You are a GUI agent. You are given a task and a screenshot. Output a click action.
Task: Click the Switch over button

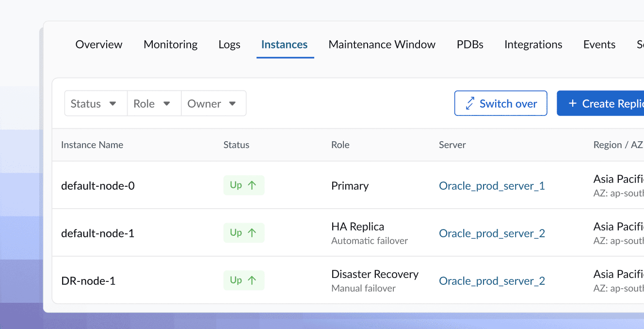(501, 103)
